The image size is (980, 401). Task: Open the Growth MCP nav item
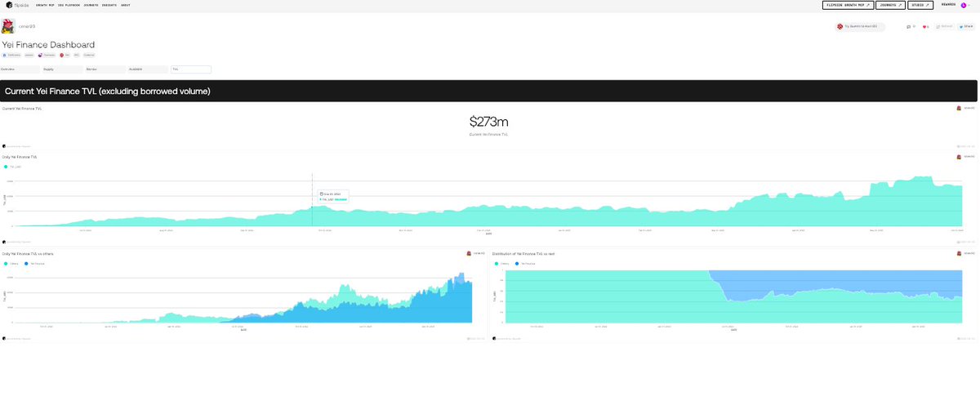click(45, 5)
